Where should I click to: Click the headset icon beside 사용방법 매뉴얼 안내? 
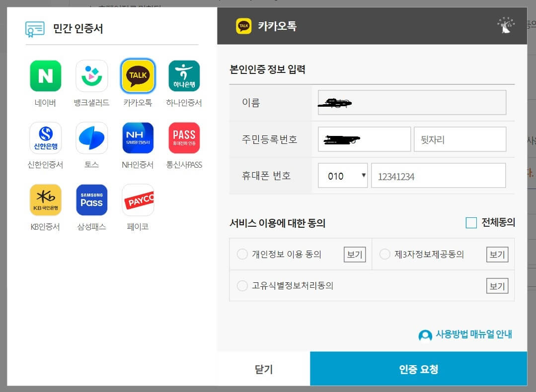(x=425, y=335)
